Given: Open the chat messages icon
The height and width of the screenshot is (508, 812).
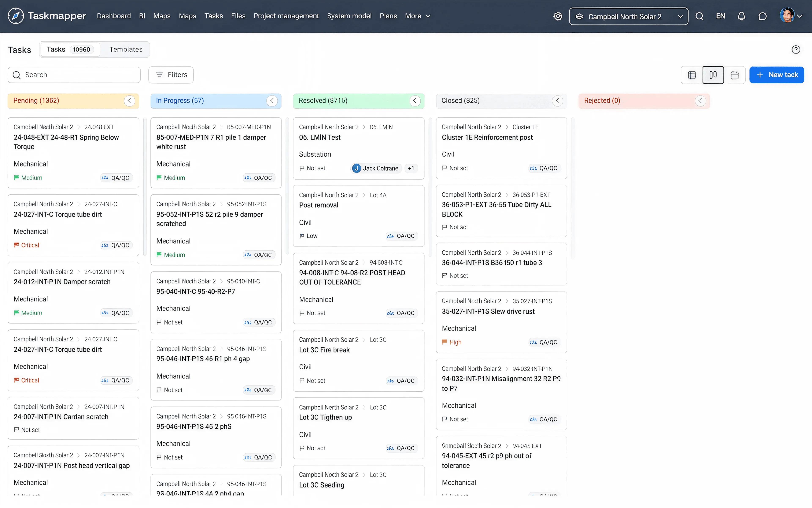Looking at the screenshot, I should click(762, 16).
